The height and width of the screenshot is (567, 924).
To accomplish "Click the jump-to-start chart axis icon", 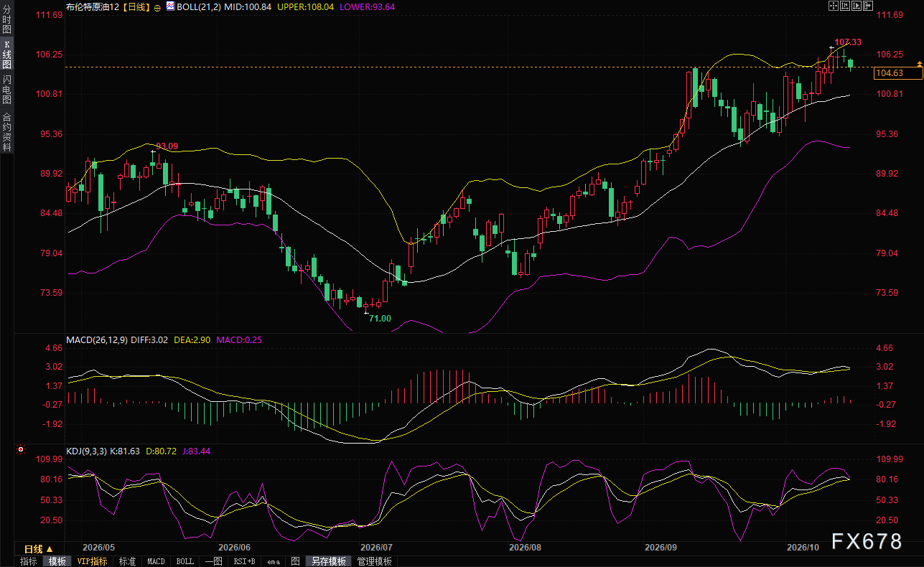I will pos(845,6).
